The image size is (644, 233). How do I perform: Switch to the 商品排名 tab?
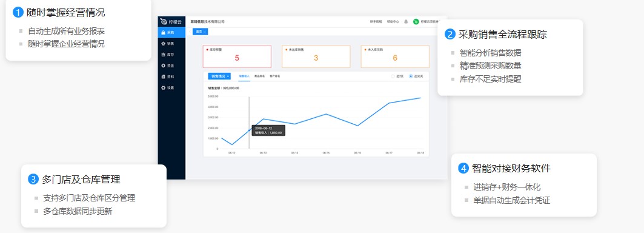point(259,76)
